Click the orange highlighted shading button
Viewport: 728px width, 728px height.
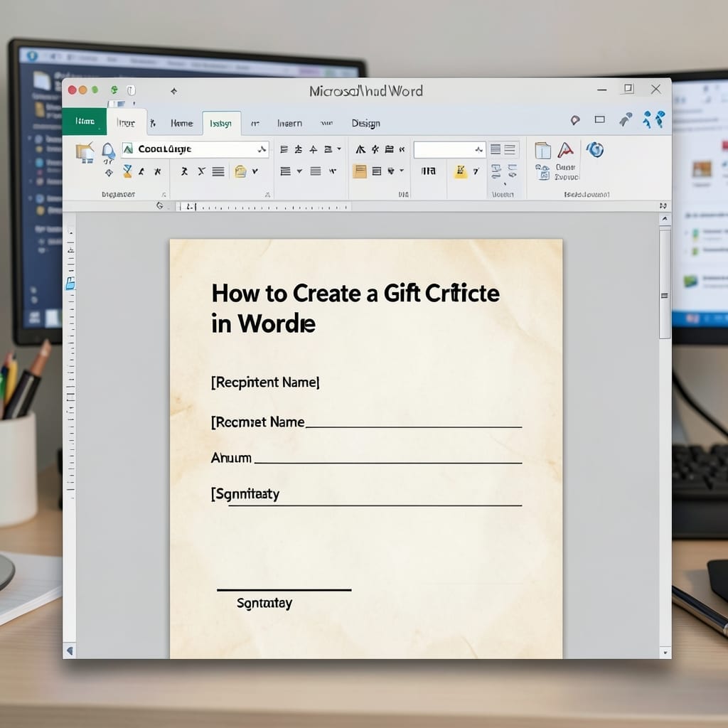coord(360,171)
